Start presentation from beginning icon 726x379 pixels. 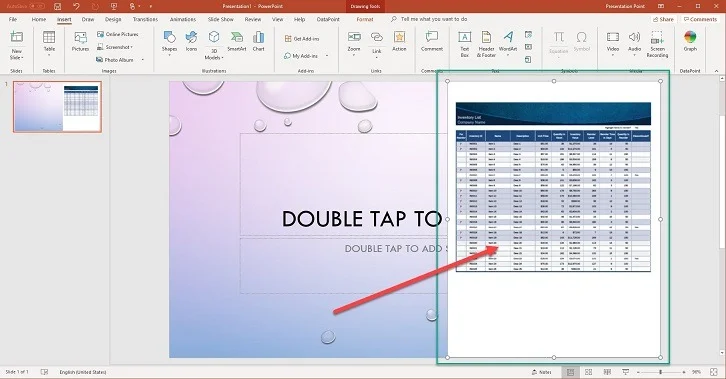[x=113, y=6]
